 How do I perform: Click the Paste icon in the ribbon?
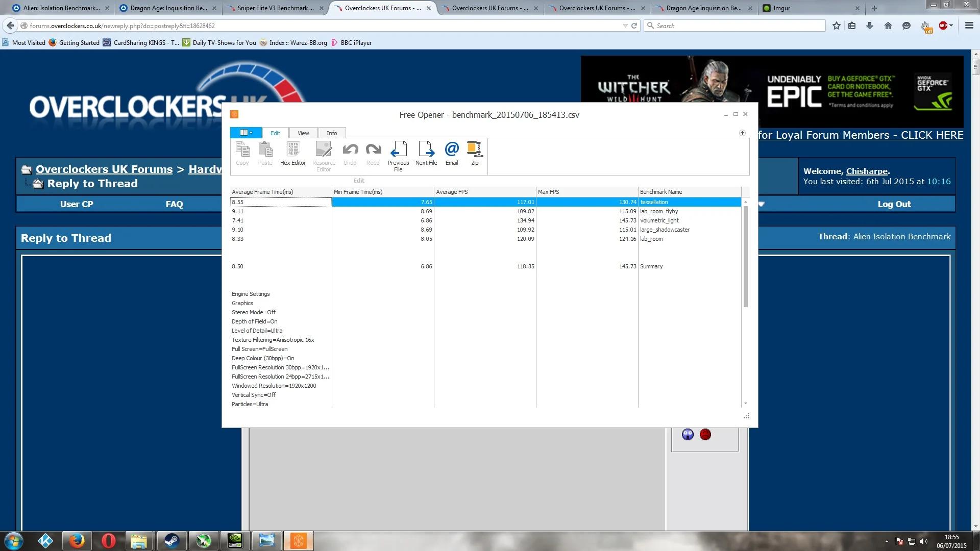265,153
